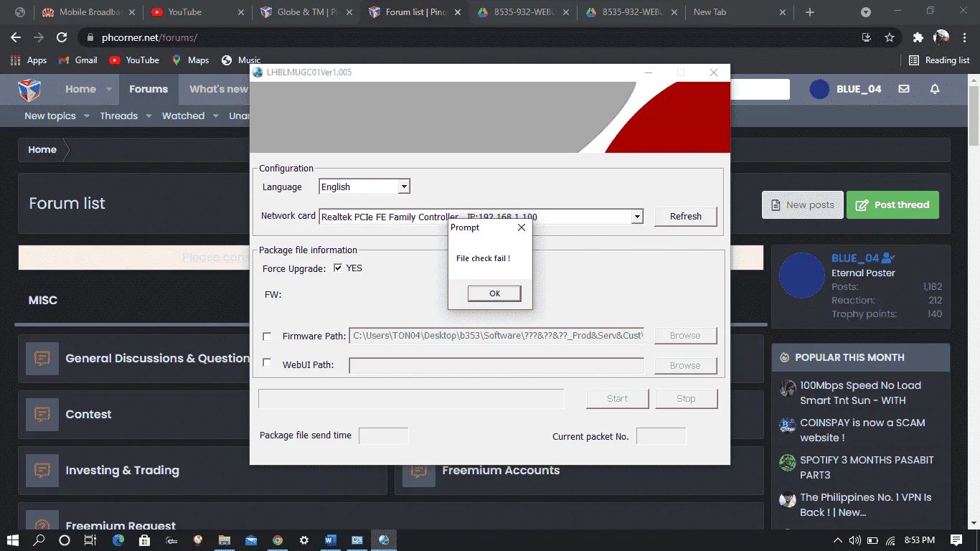
Task: Toggle the Force Upgrade YES checkbox
Action: pyautogui.click(x=338, y=268)
